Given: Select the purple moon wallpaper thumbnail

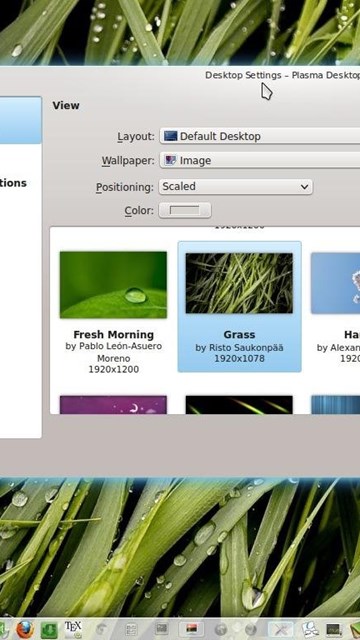Looking at the screenshot, I should point(113,404).
